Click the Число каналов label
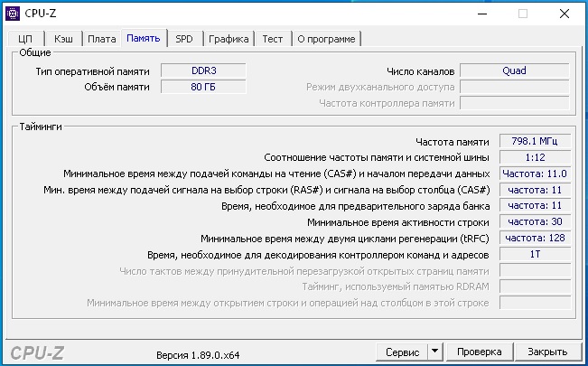 (x=420, y=71)
